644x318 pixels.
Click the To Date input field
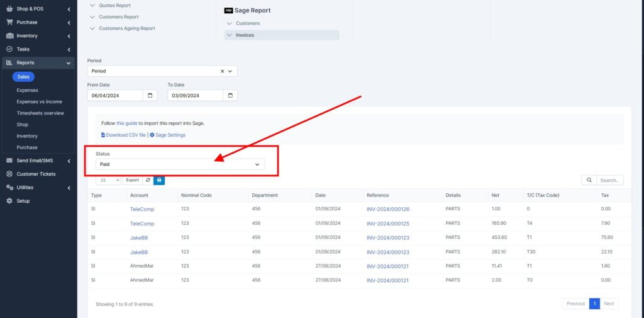tap(196, 96)
